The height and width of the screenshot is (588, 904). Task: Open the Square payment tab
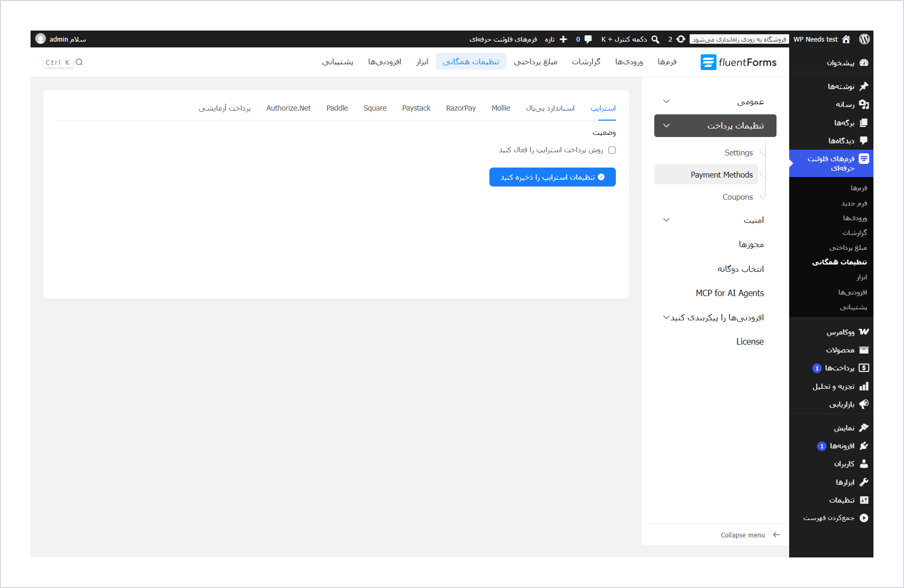pyautogui.click(x=375, y=108)
